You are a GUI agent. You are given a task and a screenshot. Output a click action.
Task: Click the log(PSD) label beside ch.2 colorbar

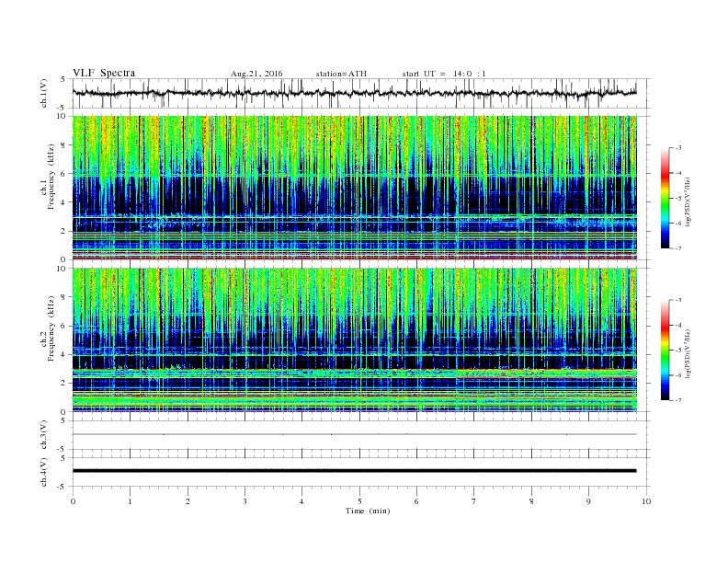689,354
